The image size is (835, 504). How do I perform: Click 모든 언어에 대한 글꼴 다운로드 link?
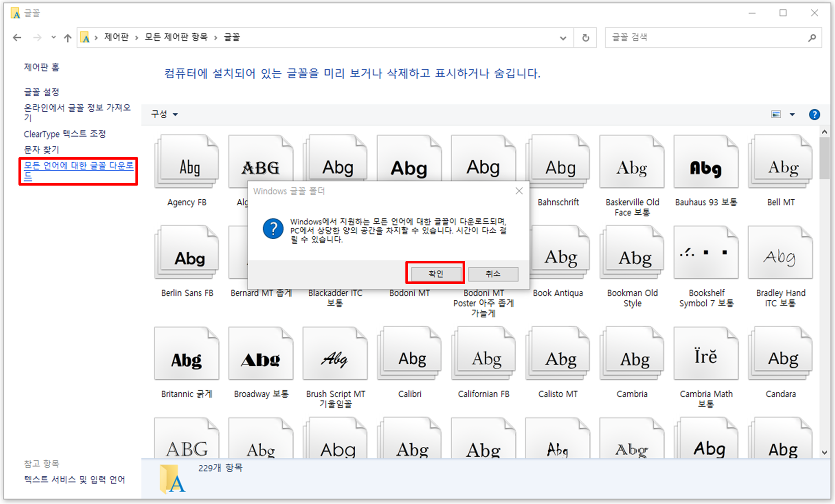point(79,171)
